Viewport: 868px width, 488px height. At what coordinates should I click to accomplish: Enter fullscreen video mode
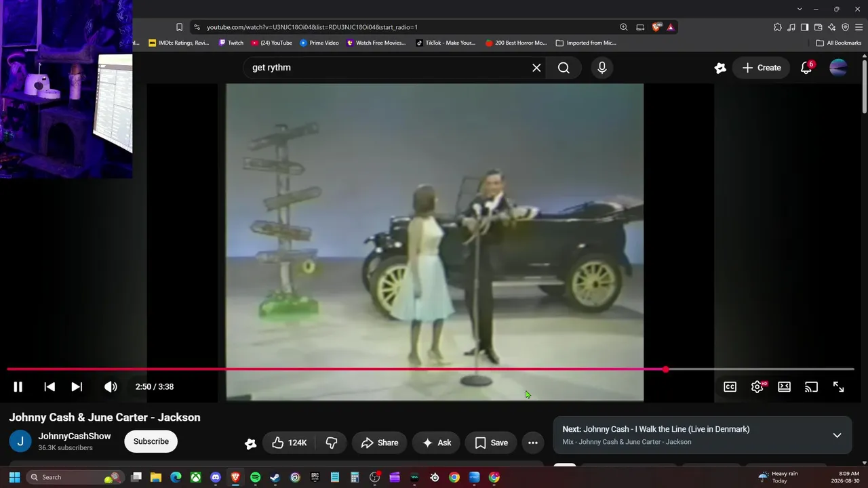coord(838,387)
